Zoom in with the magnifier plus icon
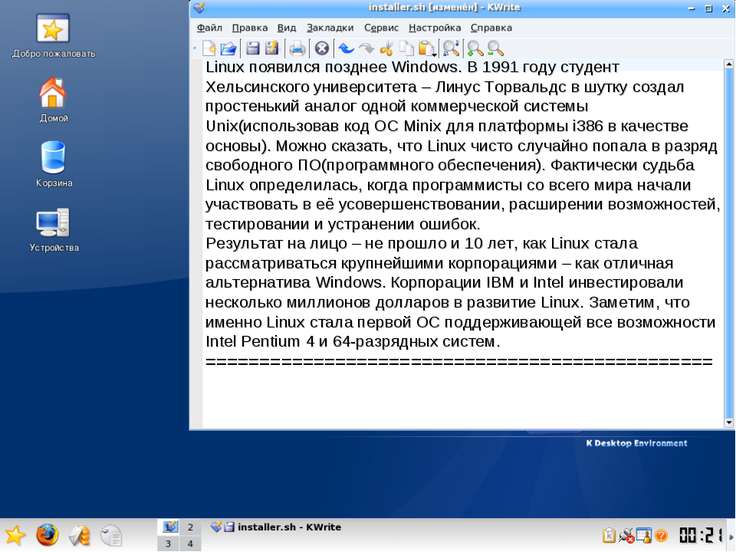 [475, 48]
